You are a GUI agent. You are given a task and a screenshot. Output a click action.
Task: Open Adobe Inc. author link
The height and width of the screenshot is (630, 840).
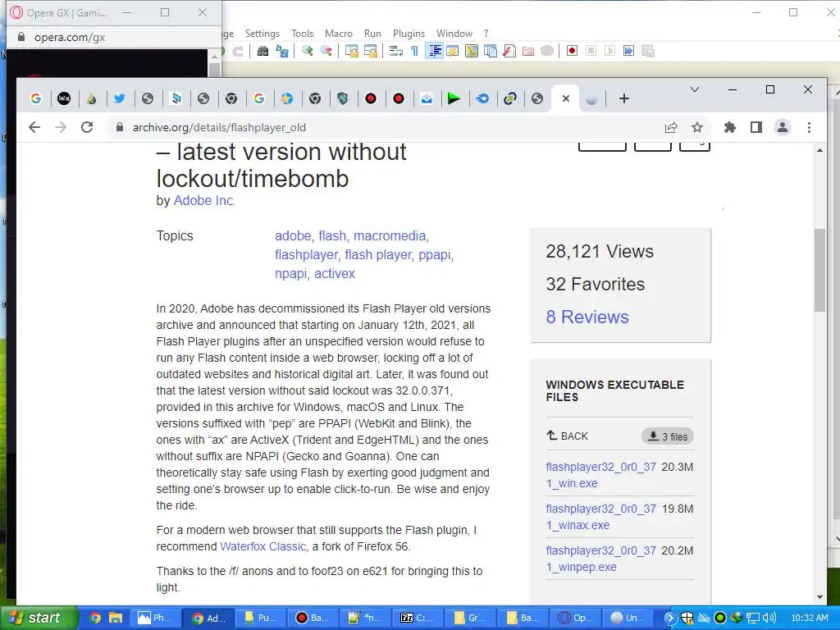click(204, 200)
